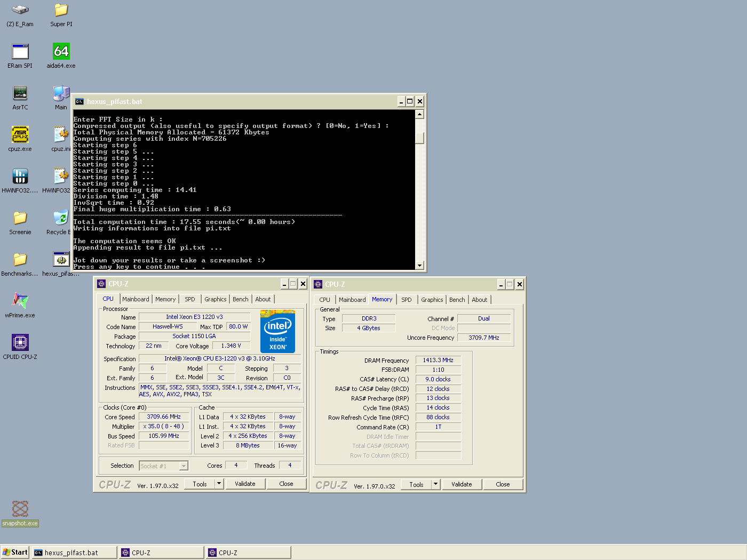Click the Multiplier x 35.0 value
This screenshot has height=560, width=747.
click(164, 427)
